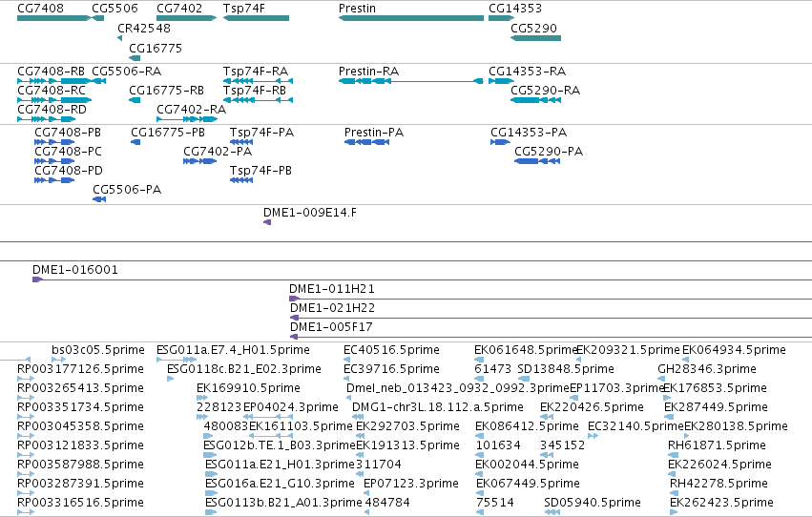This screenshot has width=812, height=517.
Task: Click the Prestin-RA transcript intron line
Action: (x=432, y=81)
